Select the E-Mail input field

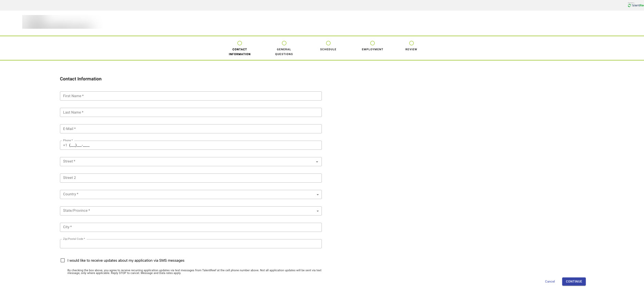[191, 129]
